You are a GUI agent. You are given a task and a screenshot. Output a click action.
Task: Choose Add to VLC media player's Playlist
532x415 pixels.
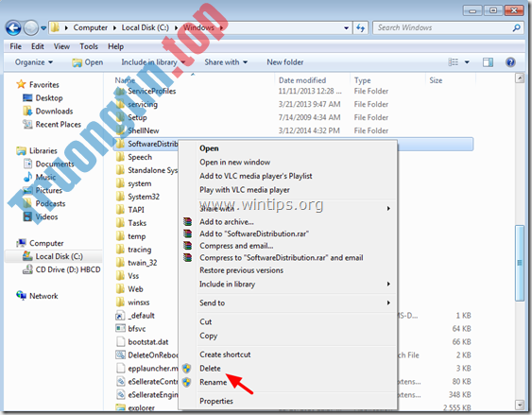click(256, 176)
